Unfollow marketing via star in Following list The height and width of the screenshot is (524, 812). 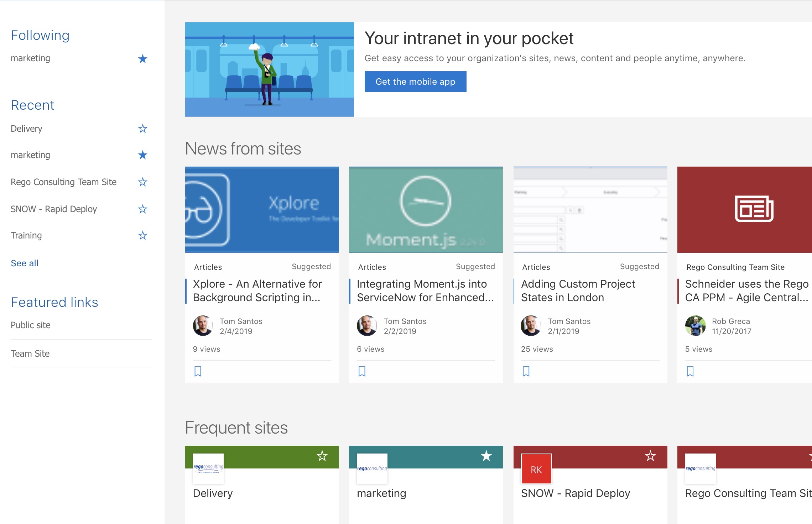pos(142,59)
